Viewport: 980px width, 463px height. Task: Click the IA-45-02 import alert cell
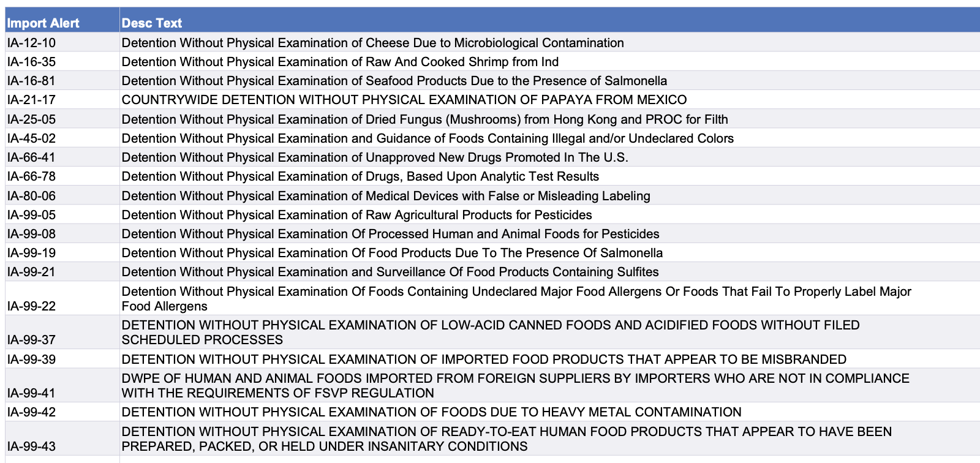tap(32, 138)
